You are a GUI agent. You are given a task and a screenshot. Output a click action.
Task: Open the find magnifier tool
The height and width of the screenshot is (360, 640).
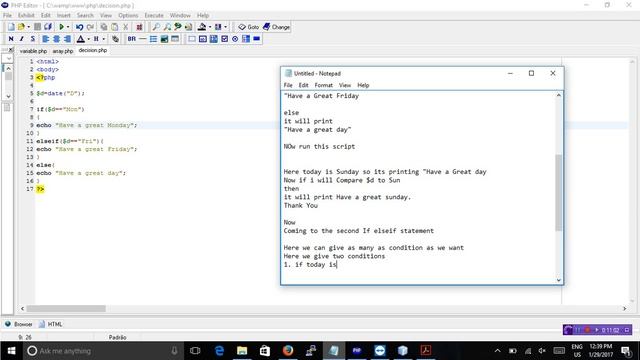[156, 27]
